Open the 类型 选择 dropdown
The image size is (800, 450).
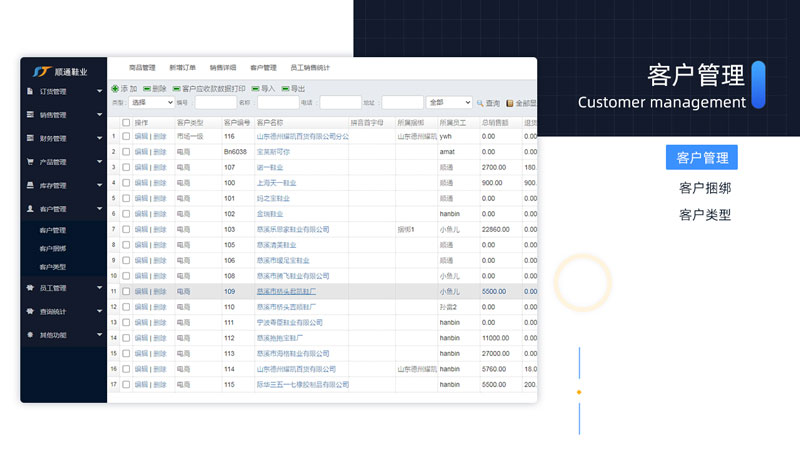[151, 102]
